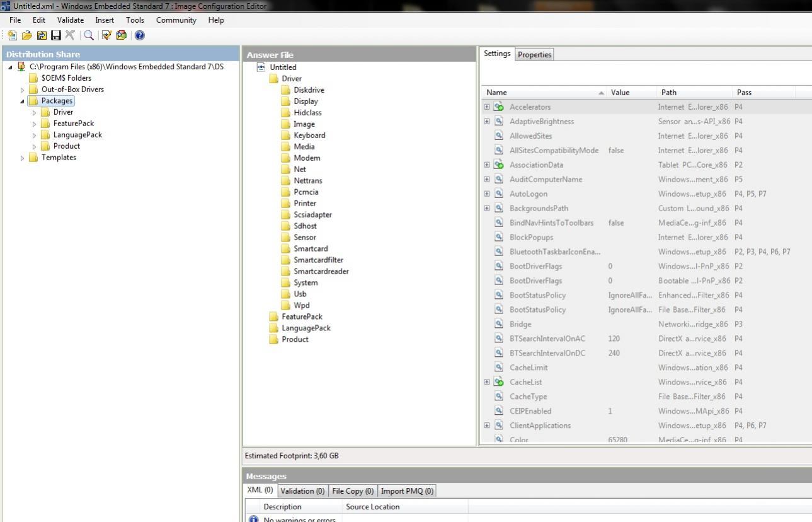Click the AssociationData setting icon
812x522 pixels.
499,165
